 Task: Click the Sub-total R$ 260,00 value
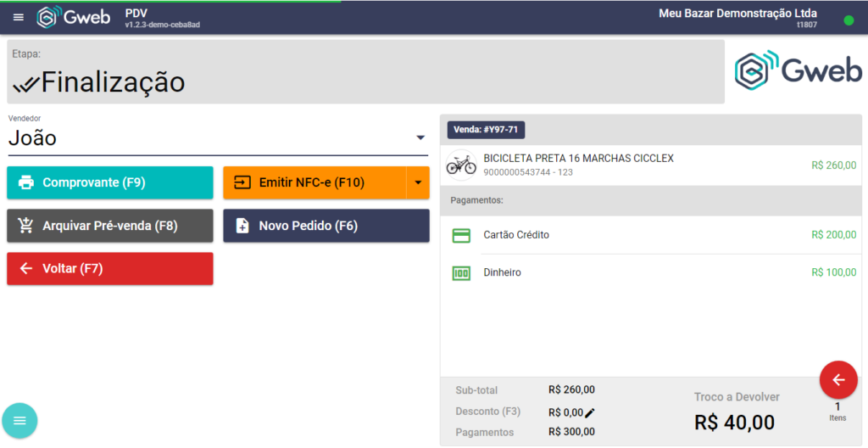pyautogui.click(x=571, y=389)
